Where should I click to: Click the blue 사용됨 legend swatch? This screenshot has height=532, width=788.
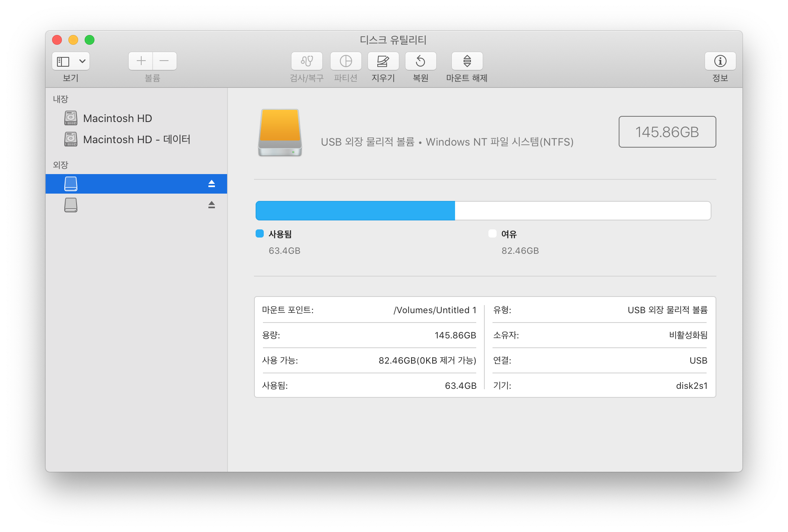pyautogui.click(x=260, y=233)
